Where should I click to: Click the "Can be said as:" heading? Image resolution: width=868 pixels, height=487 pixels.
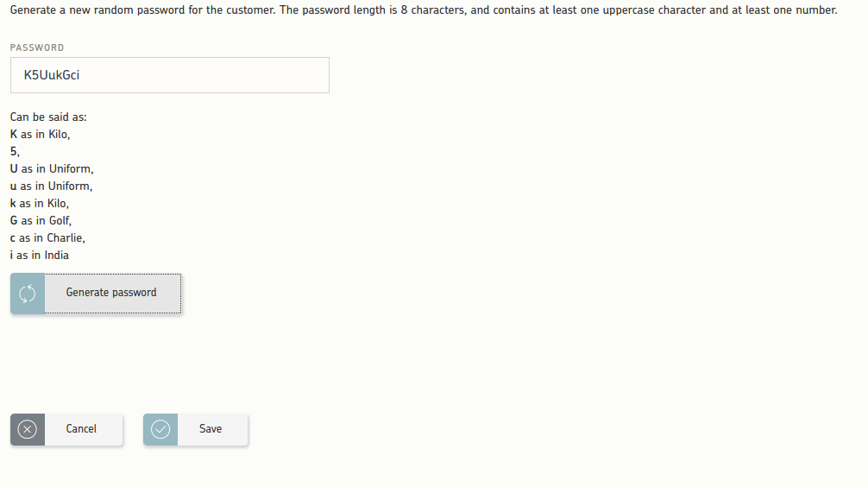point(48,117)
